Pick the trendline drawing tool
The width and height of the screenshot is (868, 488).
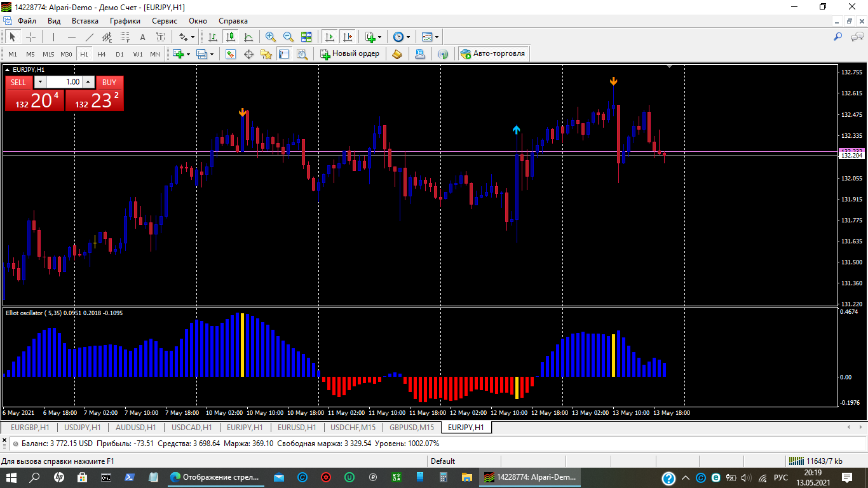[90, 37]
